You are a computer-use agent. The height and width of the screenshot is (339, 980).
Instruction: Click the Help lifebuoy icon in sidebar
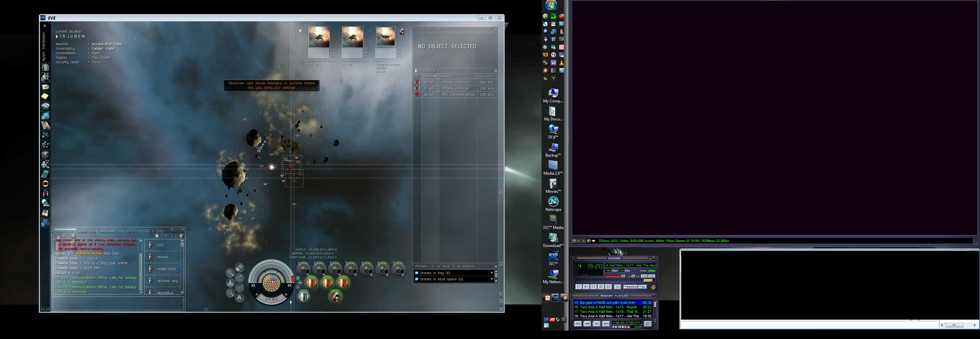pos(45,184)
